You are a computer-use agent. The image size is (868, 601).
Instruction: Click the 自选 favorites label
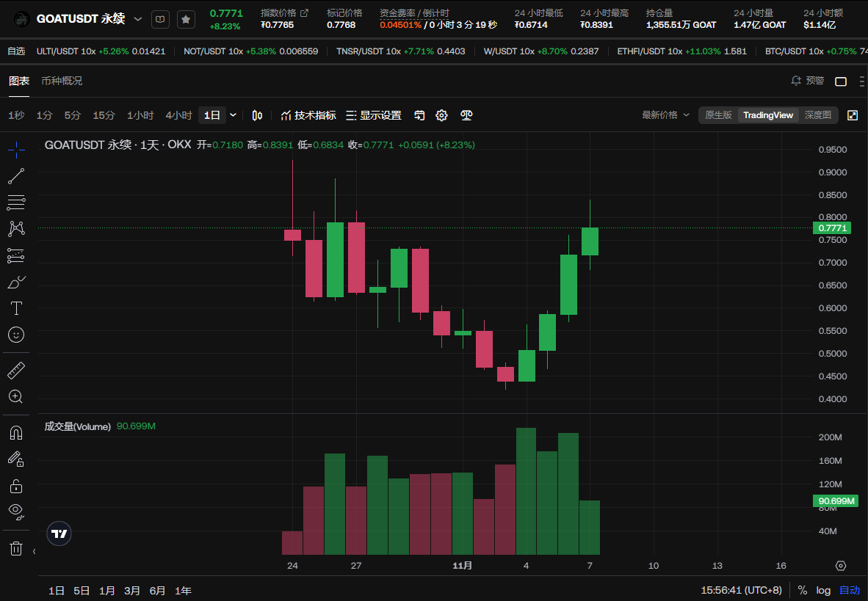pyautogui.click(x=16, y=51)
